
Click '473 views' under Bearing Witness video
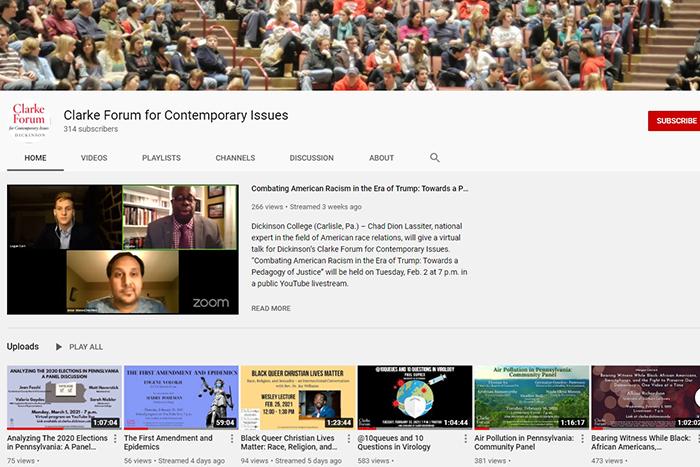[x=607, y=461]
